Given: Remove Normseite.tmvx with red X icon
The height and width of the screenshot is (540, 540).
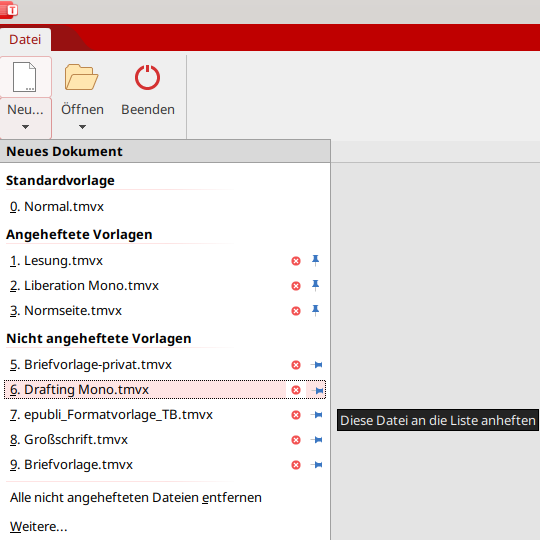Looking at the screenshot, I should point(296,311).
